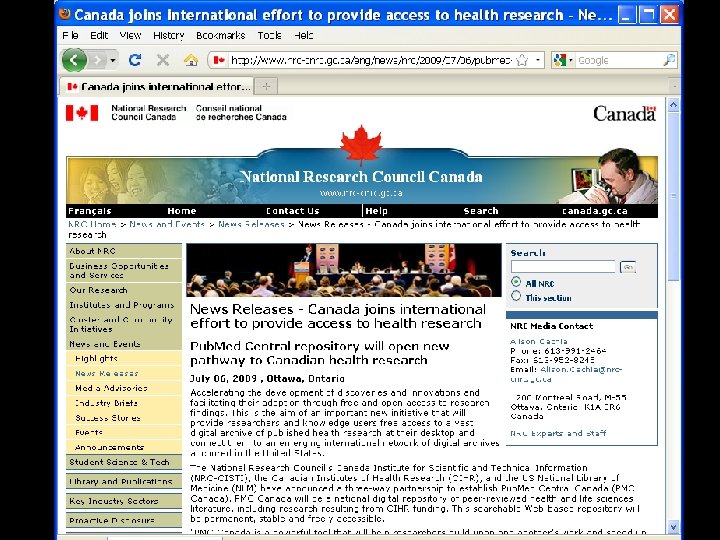
Task: Open Success Stories submenu item
Action: [124, 418]
